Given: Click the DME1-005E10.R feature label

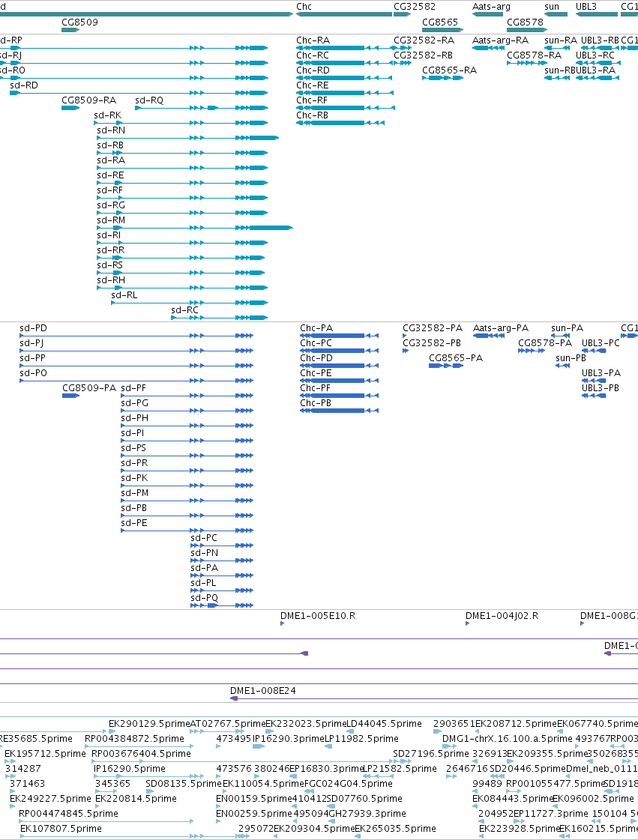Looking at the screenshot, I should pos(318,616).
